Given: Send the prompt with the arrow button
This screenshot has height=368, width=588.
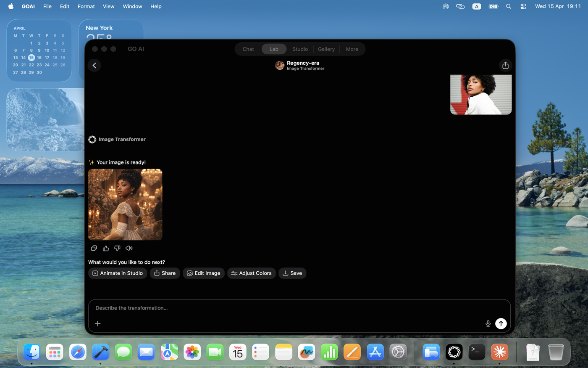Looking at the screenshot, I should [501, 323].
